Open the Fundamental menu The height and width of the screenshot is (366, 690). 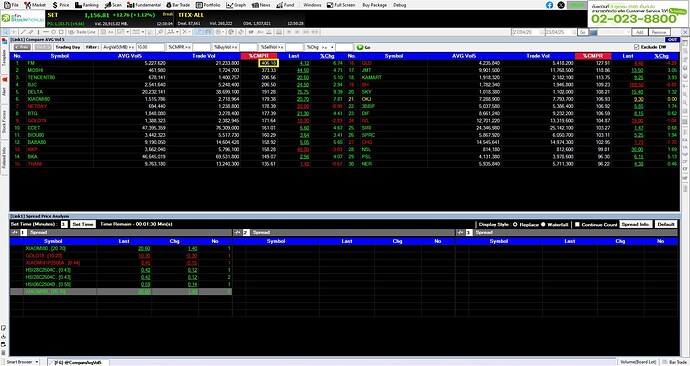(144, 5)
